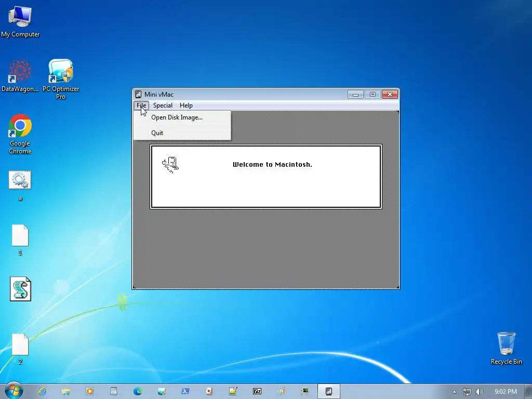Select the Recycle Bin icon
The width and height of the screenshot is (532, 399).
tap(506, 349)
